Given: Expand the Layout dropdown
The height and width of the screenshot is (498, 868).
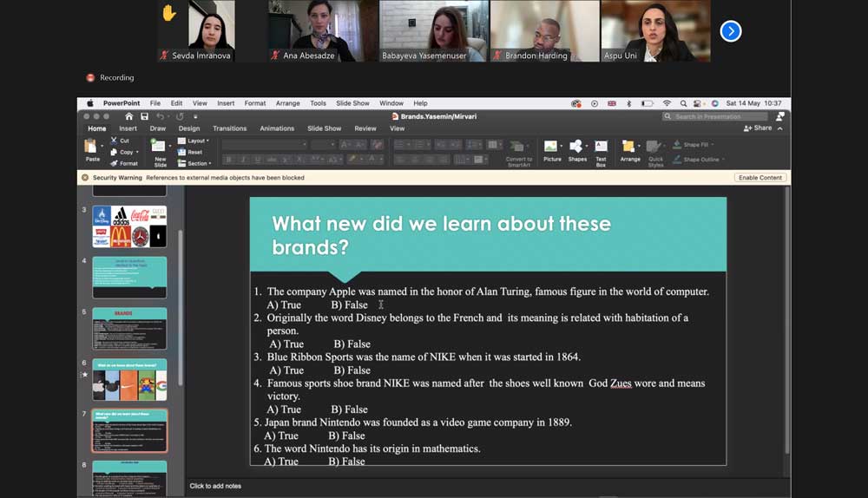Looking at the screenshot, I should pos(193,141).
